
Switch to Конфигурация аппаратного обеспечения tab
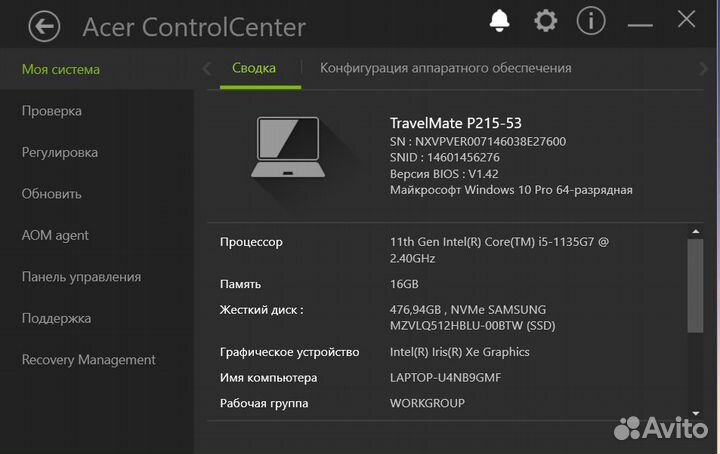(x=445, y=68)
